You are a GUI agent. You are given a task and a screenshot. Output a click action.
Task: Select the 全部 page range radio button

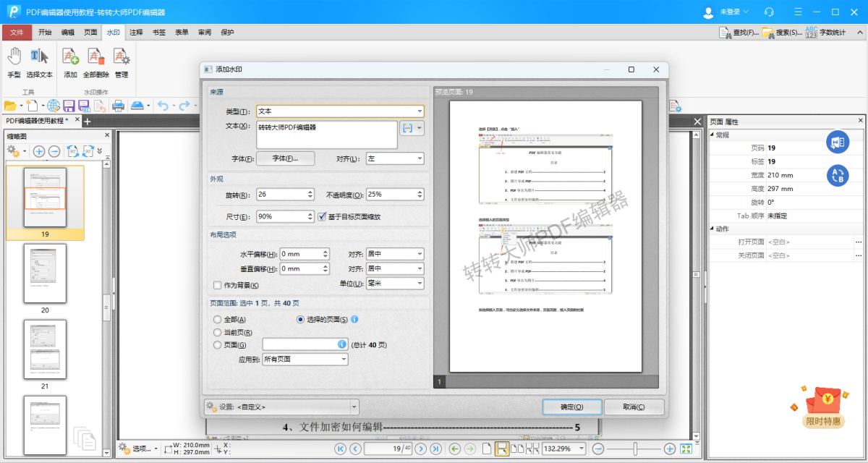pyautogui.click(x=218, y=319)
